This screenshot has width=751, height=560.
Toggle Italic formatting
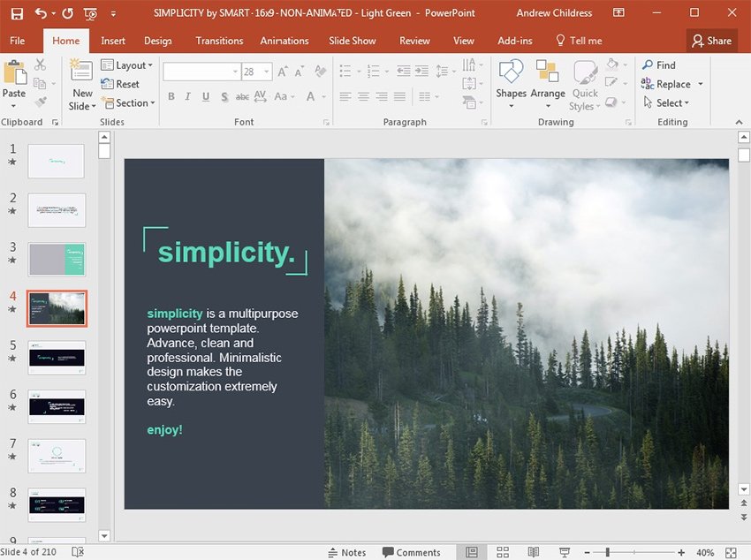[187, 96]
